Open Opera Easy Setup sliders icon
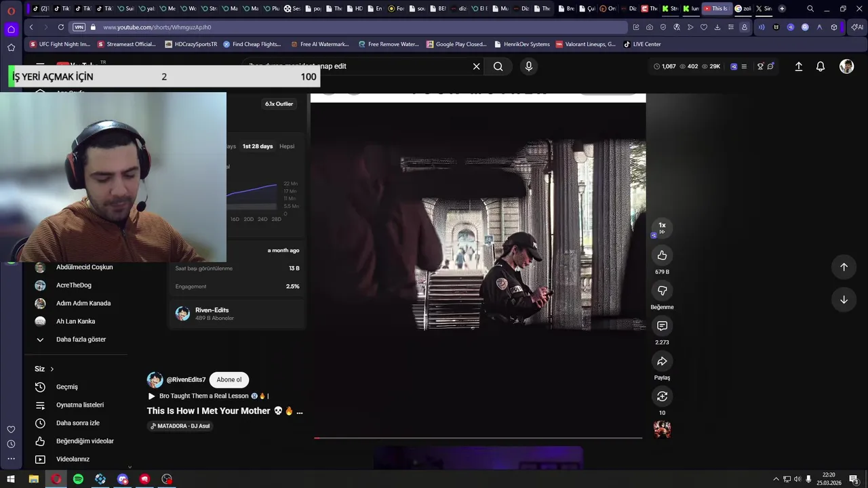The width and height of the screenshot is (868, 488). (x=730, y=27)
